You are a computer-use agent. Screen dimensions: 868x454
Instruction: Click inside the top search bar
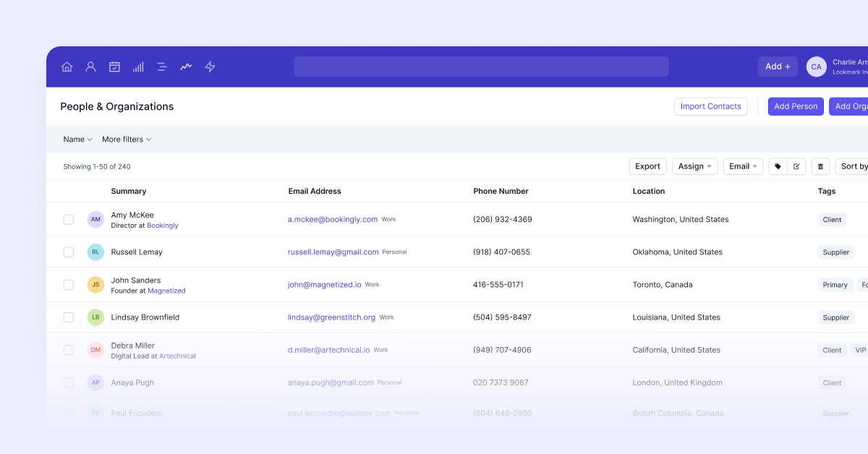point(480,67)
